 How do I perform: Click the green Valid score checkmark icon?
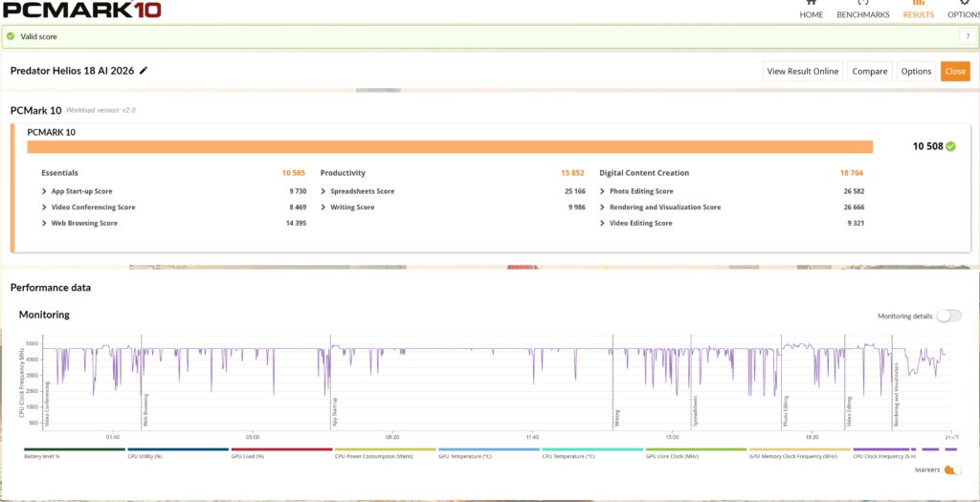[x=11, y=36]
